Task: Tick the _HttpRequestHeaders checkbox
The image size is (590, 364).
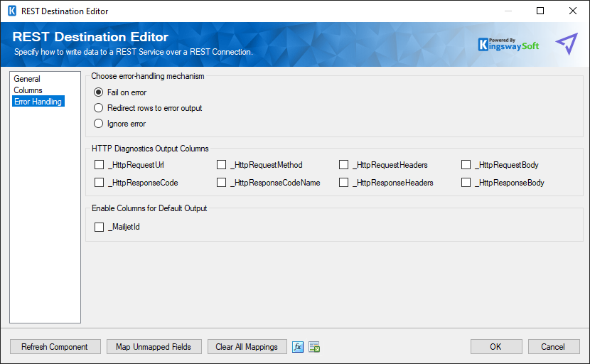Action: coord(343,164)
